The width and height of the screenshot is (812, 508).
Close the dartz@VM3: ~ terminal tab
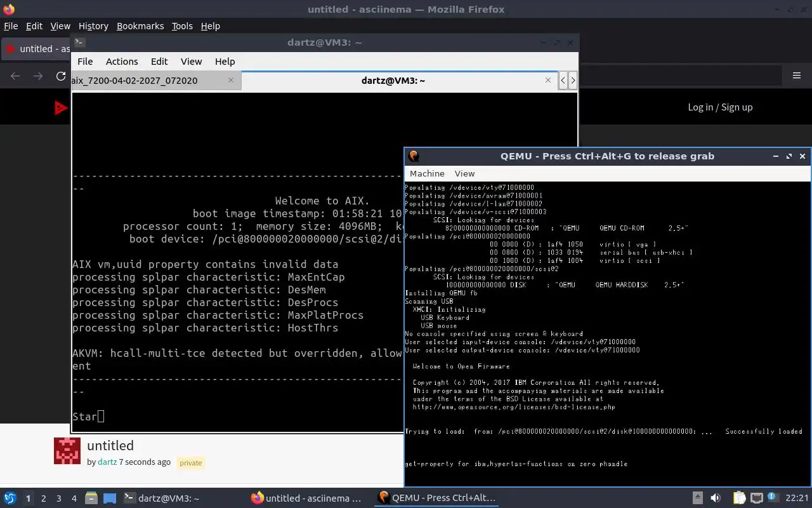click(548, 80)
